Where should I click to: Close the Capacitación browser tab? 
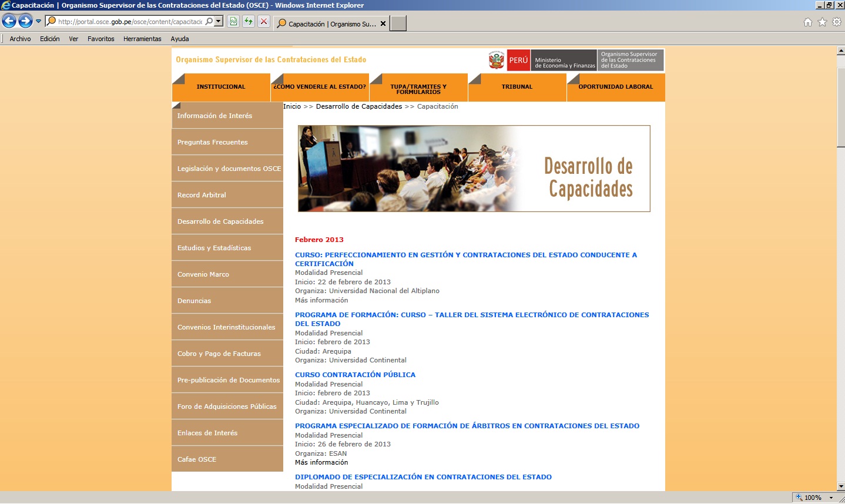(x=383, y=24)
